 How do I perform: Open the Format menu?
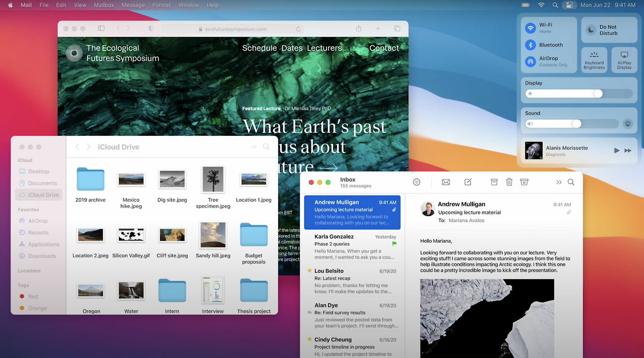[x=162, y=5]
